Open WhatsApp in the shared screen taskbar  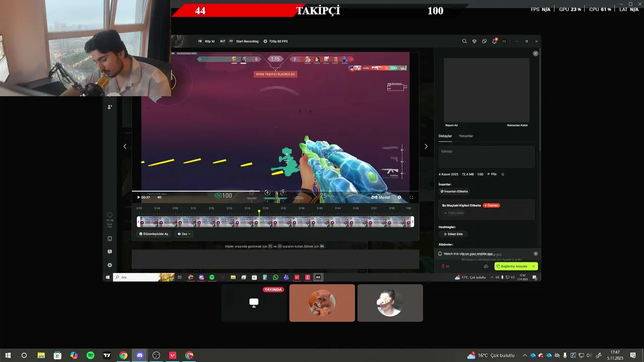pyautogui.click(x=276, y=277)
